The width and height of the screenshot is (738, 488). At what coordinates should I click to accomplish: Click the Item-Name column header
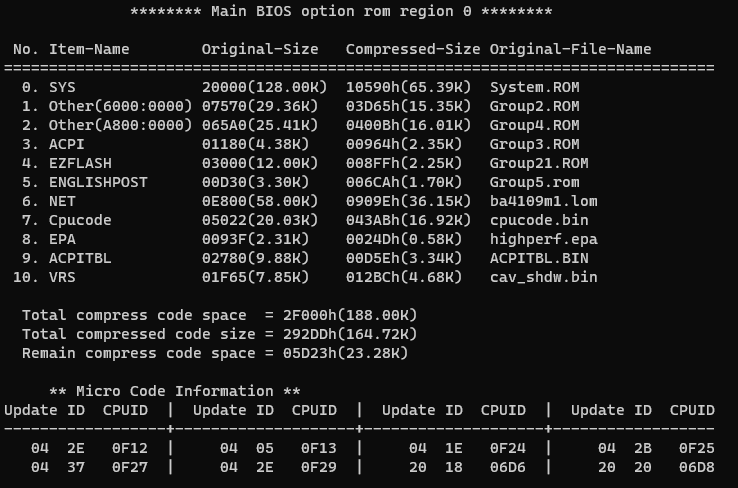[x=89, y=49]
